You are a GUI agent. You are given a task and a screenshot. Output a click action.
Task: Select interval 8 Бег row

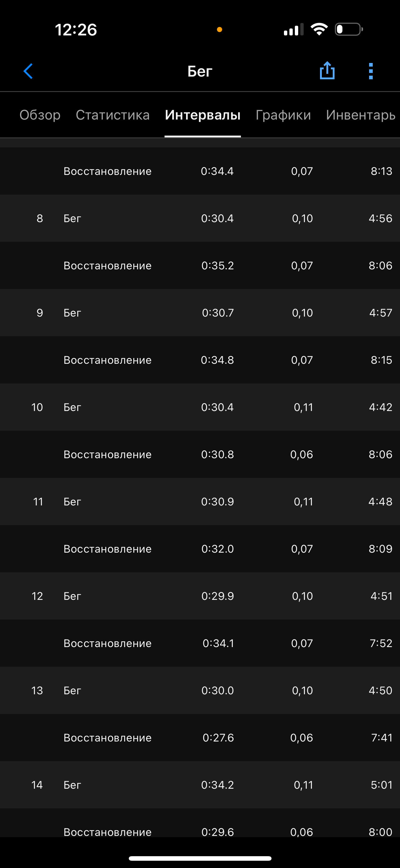(200, 218)
